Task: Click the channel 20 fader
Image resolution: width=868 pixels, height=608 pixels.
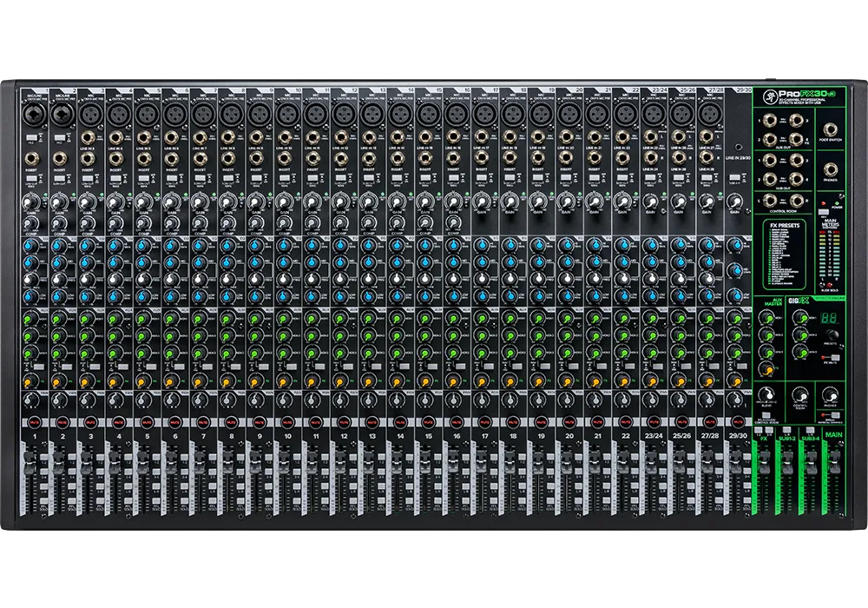Action: [x=566, y=464]
